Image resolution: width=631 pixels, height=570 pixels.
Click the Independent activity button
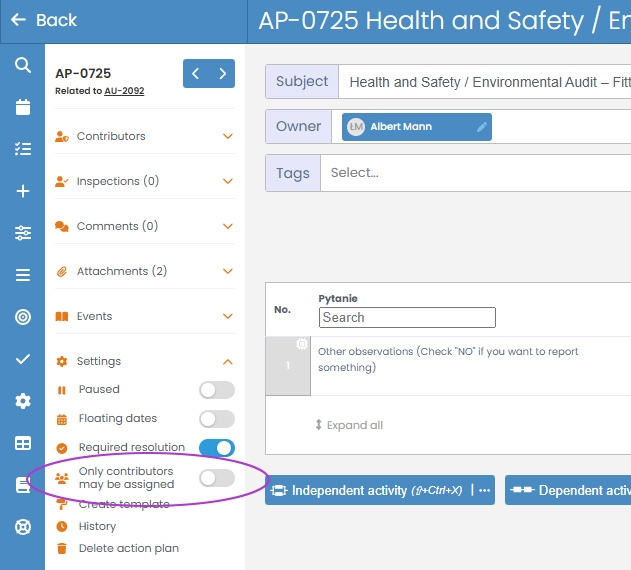pyautogui.click(x=367, y=491)
